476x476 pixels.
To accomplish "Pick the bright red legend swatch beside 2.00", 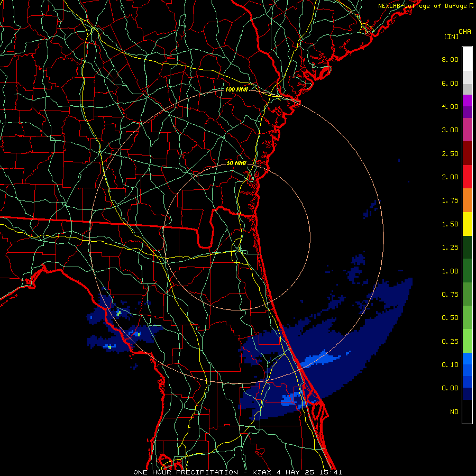I will click(467, 177).
